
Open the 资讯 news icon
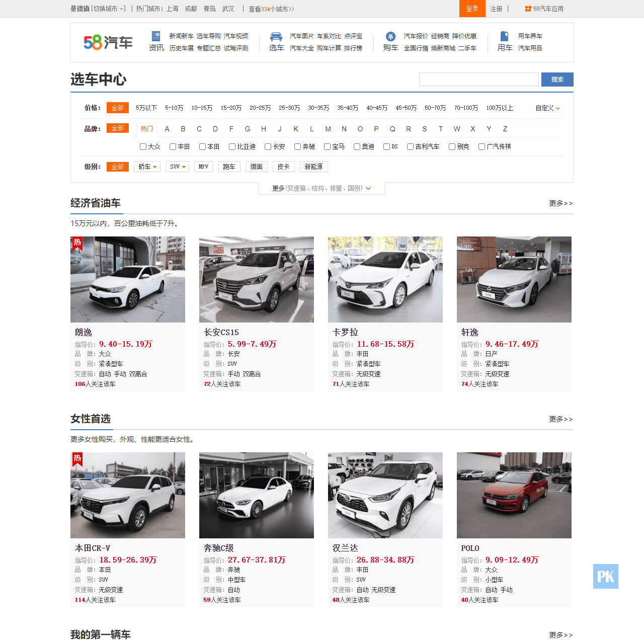click(x=156, y=36)
